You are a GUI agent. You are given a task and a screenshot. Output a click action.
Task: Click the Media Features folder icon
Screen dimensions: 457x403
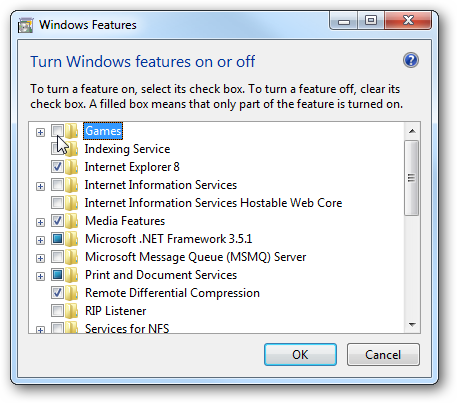click(x=71, y=221)
